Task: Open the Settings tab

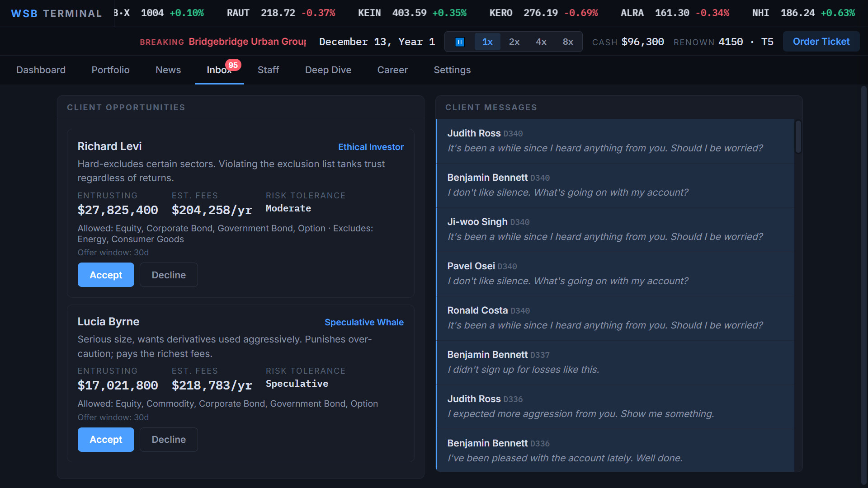Action: pos(452,70)
